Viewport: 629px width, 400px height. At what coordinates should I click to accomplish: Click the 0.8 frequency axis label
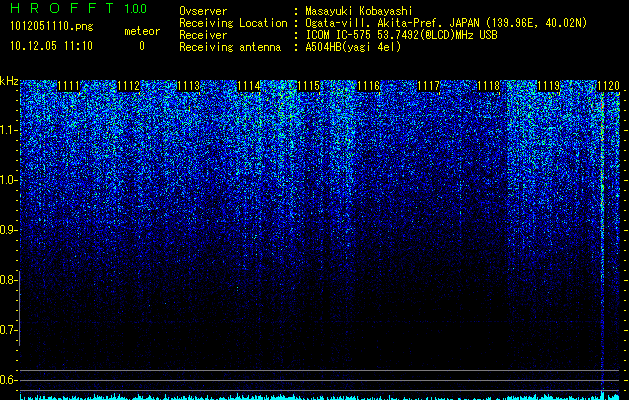(8, 280)
